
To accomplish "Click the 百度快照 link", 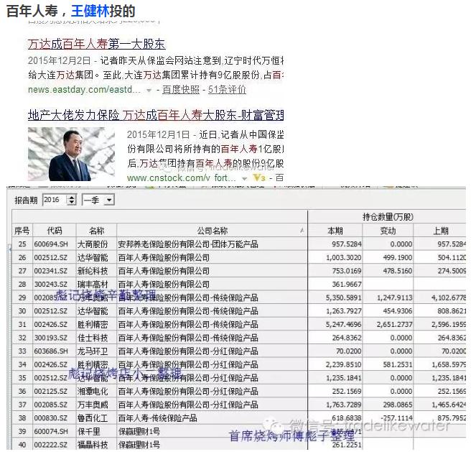I will click(x=181, y=90).
